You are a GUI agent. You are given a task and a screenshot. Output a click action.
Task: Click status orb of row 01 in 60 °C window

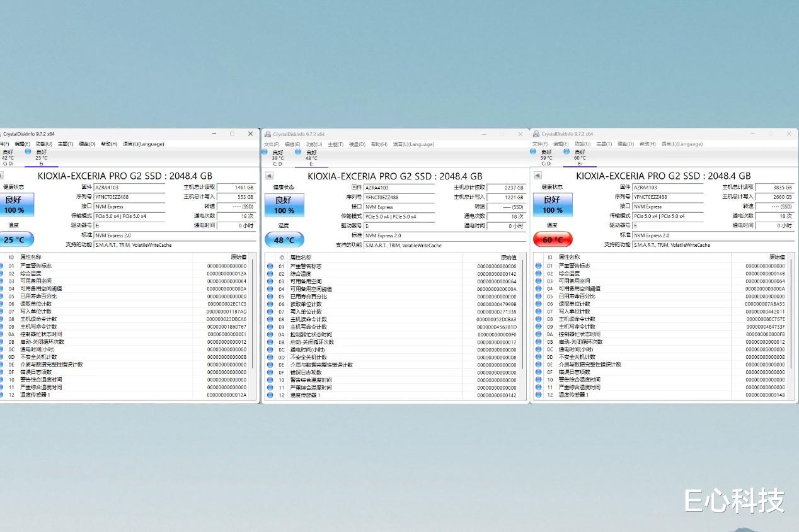pyautogui.click(x=539, y=266)
